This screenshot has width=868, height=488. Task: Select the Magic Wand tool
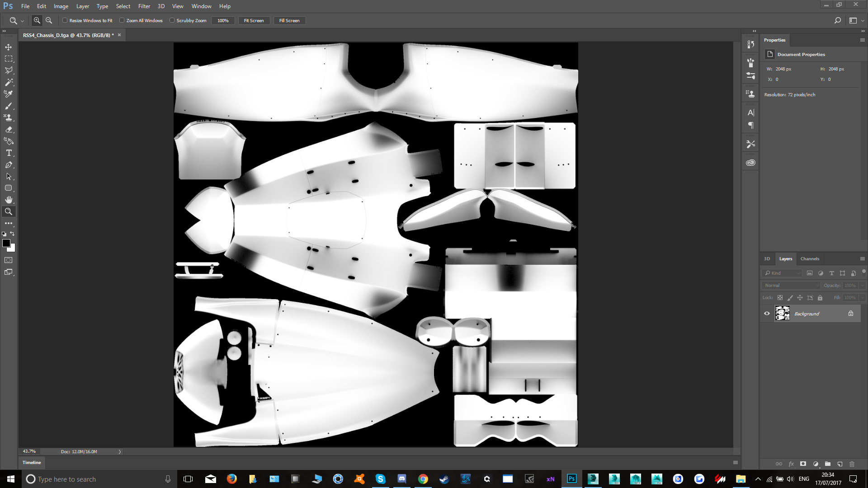pyautogui.click(x=9, y=82)
